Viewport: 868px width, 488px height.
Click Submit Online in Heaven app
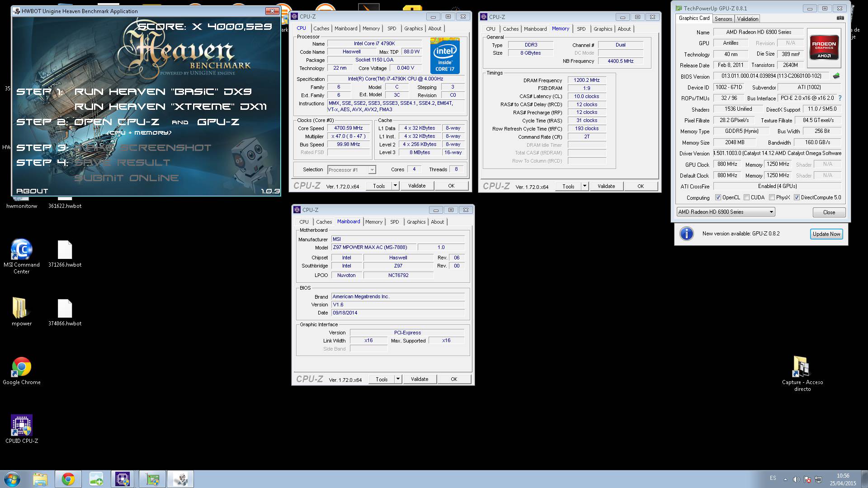tap(126, 178)
